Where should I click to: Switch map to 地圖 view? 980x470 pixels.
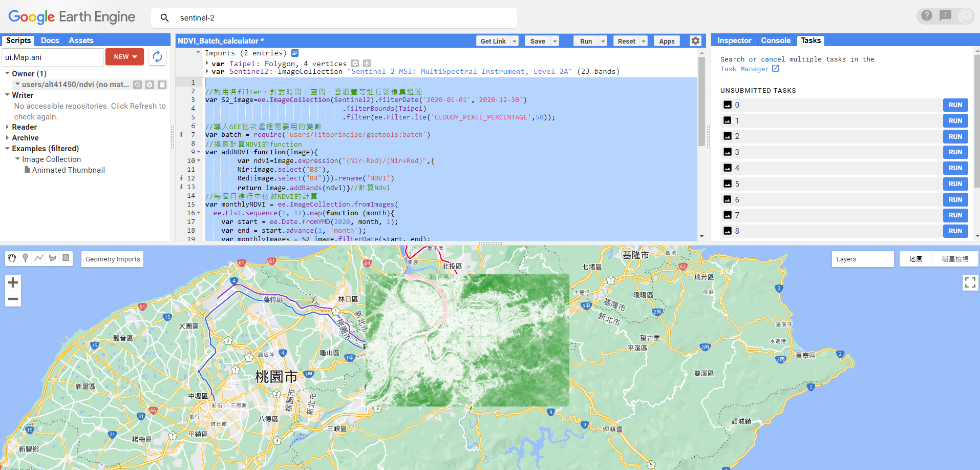click(x=916, y=259)
